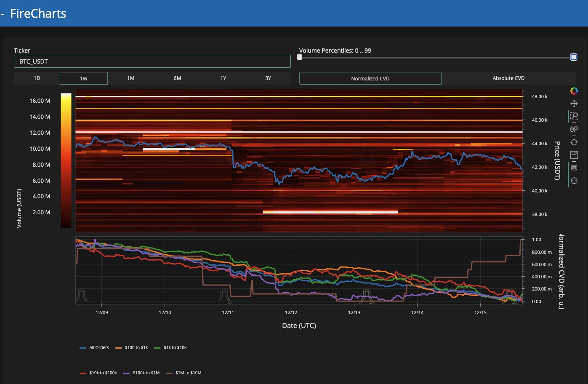The image size is (588, 384).
Task: Select Normalized CVD mode
Action: click(x=370, y=79)
